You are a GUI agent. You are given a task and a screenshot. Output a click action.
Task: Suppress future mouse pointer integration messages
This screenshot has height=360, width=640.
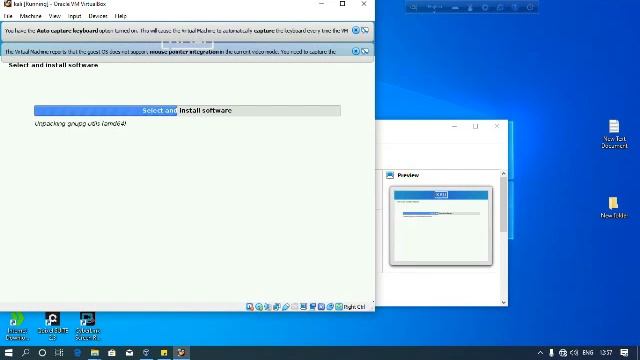[x=365, y=51]
